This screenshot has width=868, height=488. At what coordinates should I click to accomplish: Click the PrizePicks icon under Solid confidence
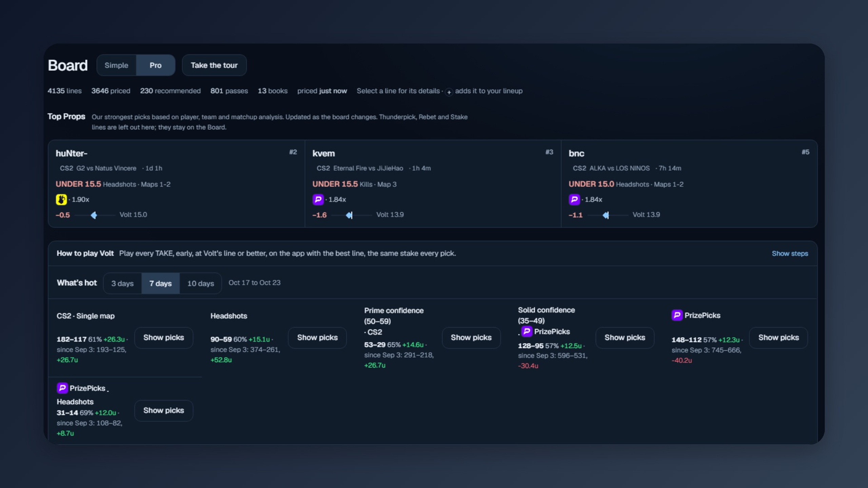tap(527, 331)
